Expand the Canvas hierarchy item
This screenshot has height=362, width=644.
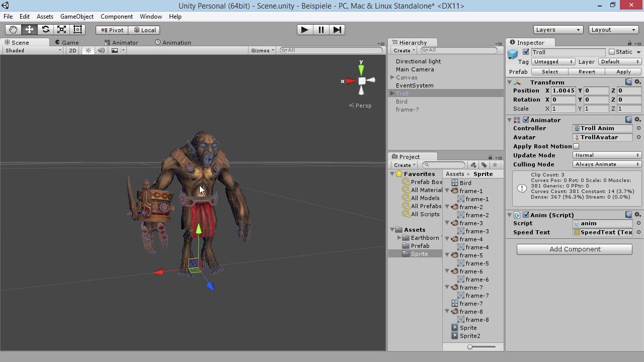(392, 77)
